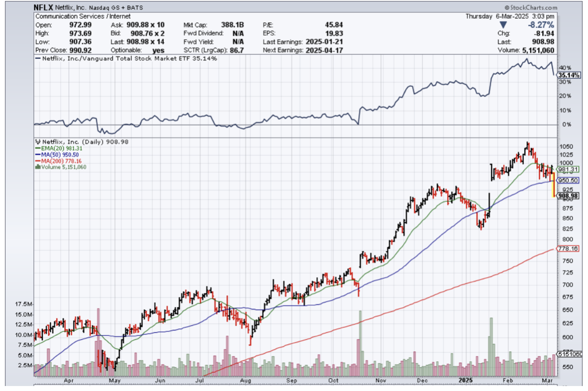588x391 pixels.
Task: Click the -8.27% percent change value
Action: click(x=542, y=25)
